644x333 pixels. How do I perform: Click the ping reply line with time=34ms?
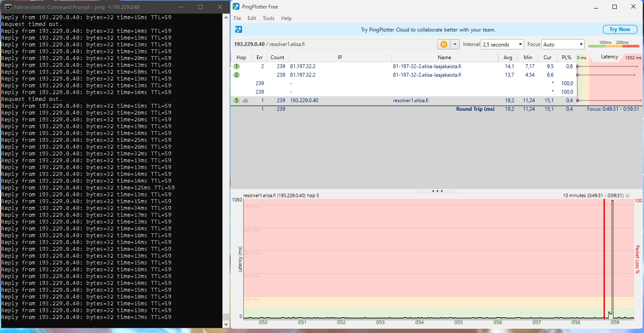86,208
